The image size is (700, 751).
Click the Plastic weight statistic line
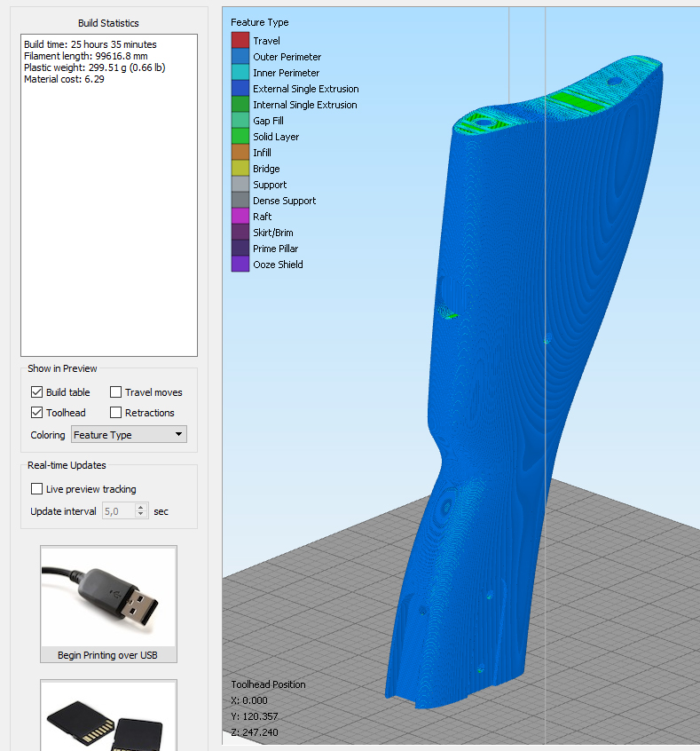pos(95,67)
